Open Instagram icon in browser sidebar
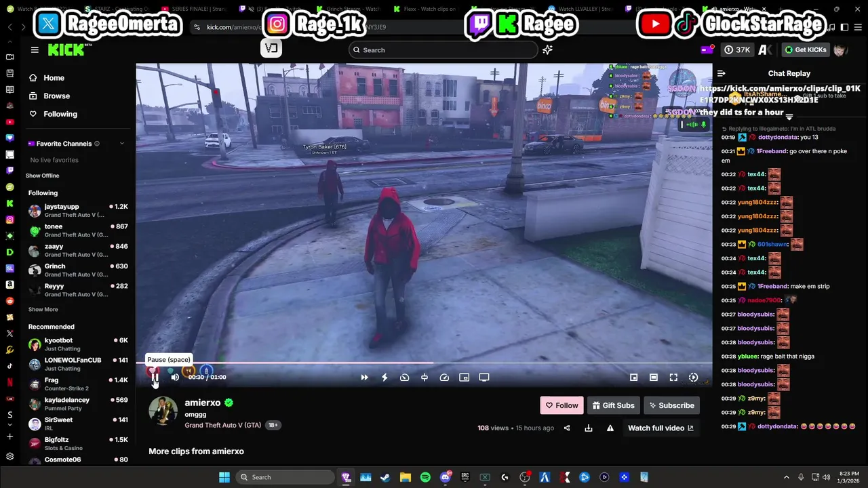 point(9,220)
